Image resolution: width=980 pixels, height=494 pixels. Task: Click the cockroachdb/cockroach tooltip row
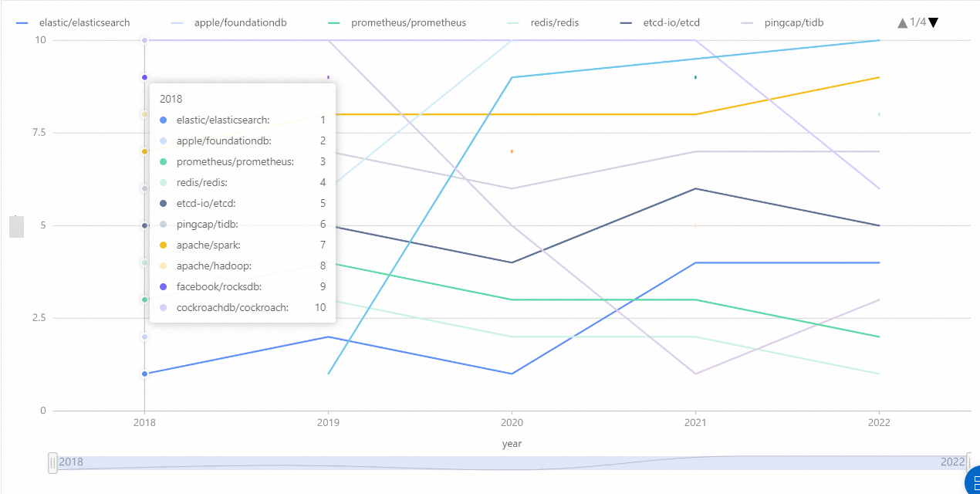click(242, 307)
